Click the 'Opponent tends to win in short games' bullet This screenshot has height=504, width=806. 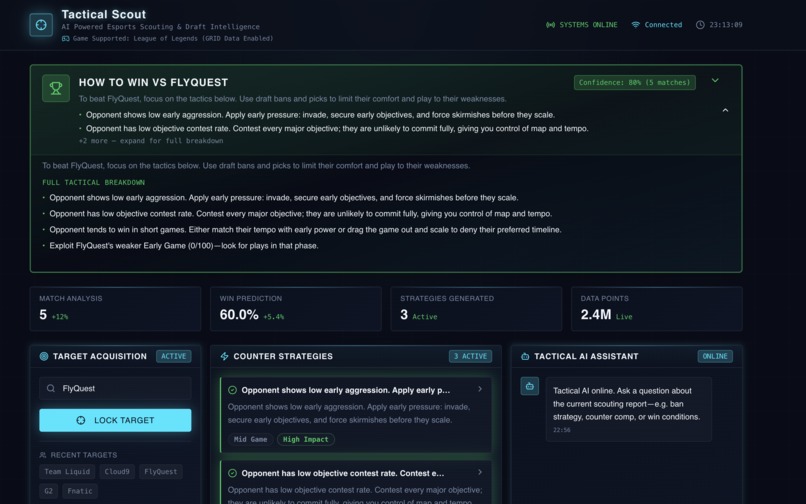(x=305, y=230)
